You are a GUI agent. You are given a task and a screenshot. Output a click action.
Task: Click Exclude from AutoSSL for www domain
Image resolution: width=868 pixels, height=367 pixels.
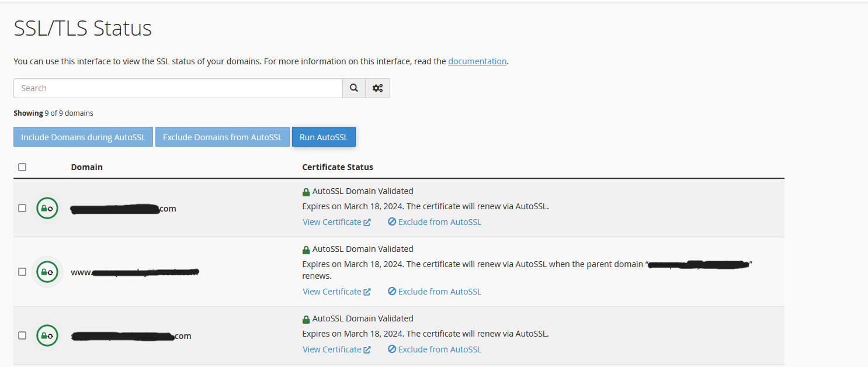click(435, 292)
